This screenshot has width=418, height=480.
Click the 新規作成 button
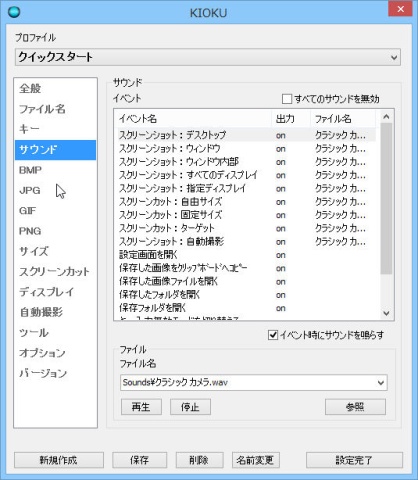tap(59, 460)
